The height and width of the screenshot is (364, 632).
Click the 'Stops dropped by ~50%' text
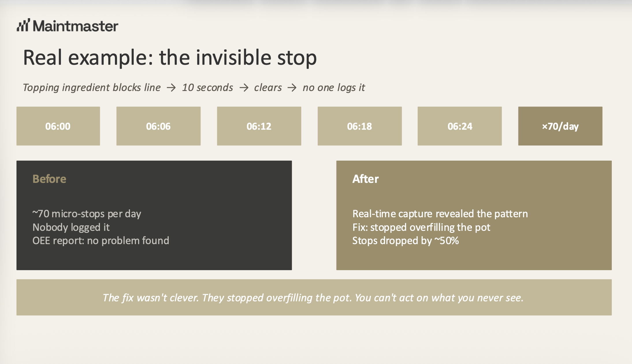(x=406, y=241)
